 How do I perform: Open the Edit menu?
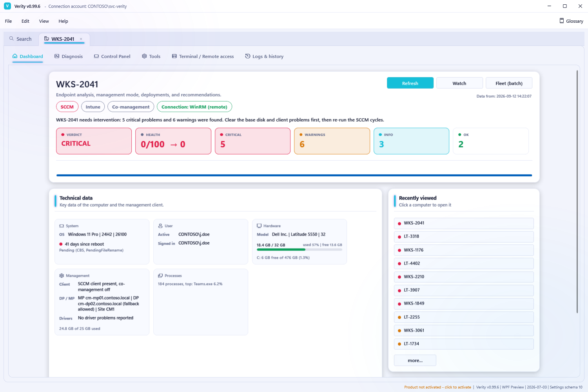[x=25, y=21]
